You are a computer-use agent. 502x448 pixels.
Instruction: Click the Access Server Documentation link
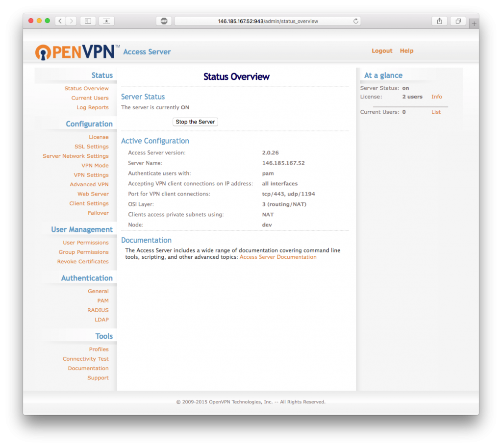(x=278, y=257)
